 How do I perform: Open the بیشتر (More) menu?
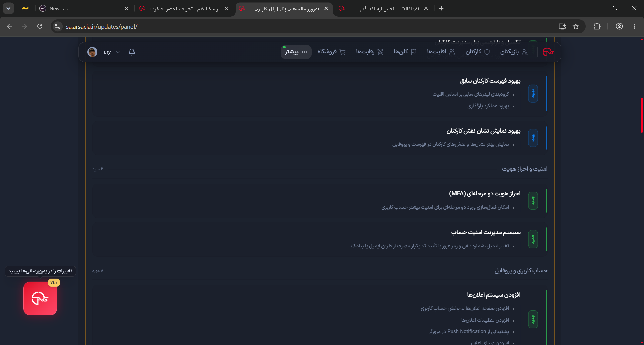coord(296,52)
